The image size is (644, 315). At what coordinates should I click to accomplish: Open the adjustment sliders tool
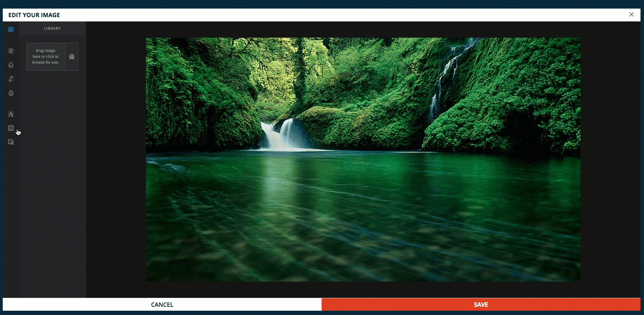tap(11, 79)
